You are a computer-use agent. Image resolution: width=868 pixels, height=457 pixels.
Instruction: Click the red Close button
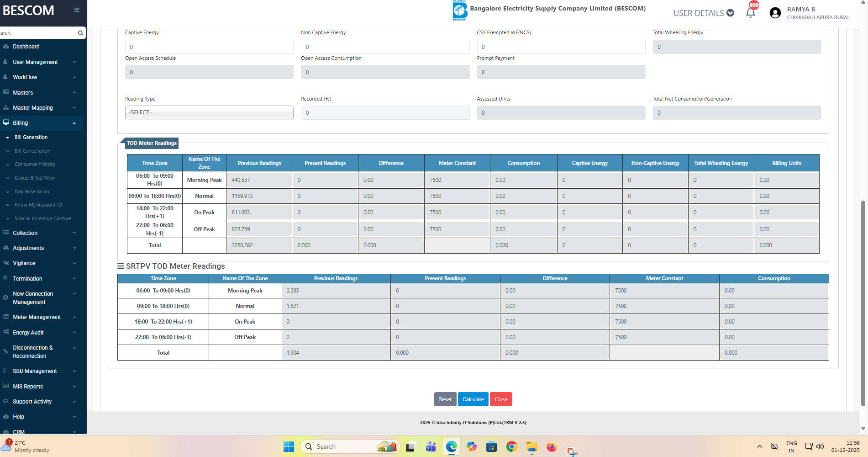(501, 399)
